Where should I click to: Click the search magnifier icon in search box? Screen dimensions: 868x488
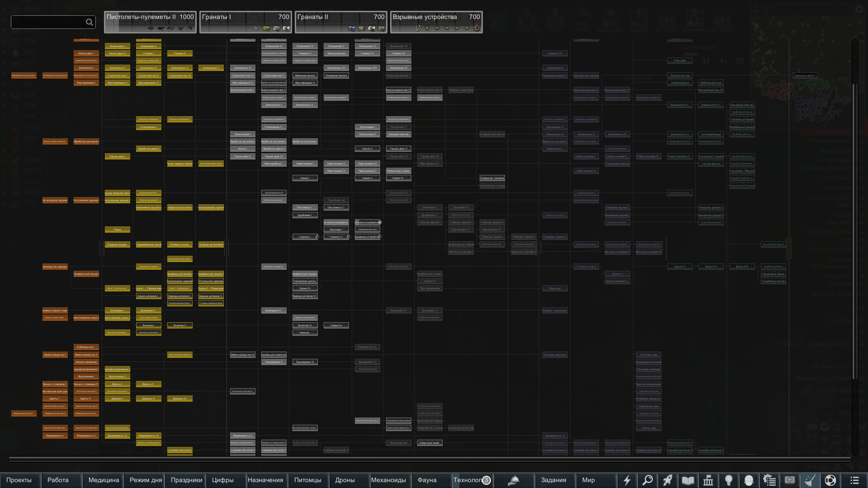(90, 22)
